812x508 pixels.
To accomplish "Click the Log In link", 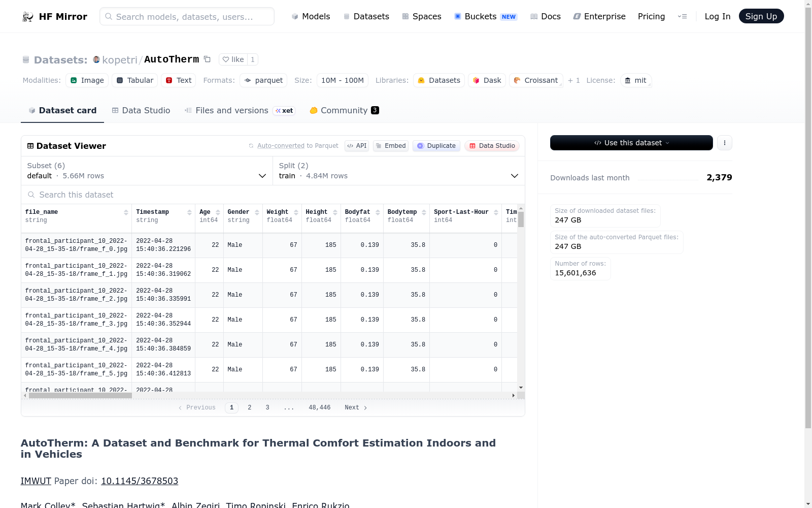I will pyautogui.click(x=718, y=16).
